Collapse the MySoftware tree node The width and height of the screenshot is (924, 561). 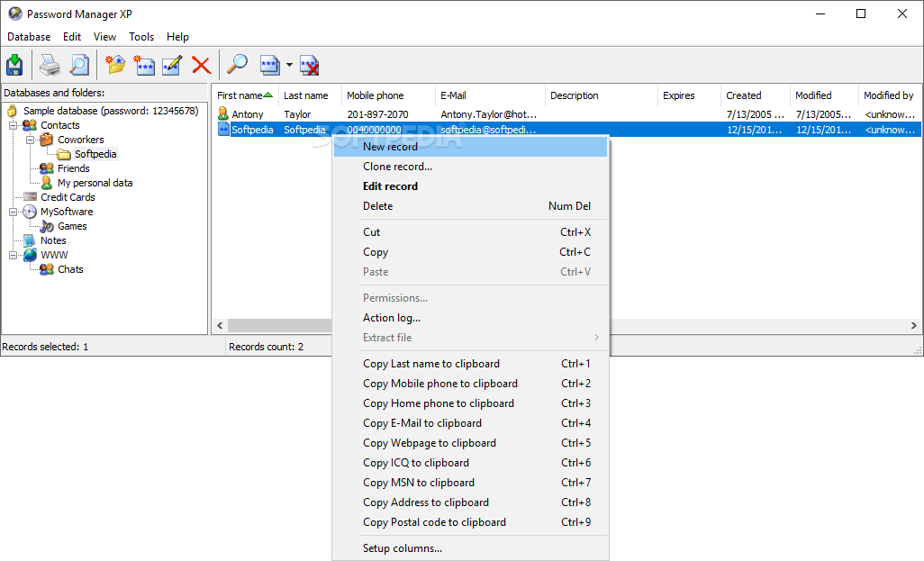pos(13,212)
